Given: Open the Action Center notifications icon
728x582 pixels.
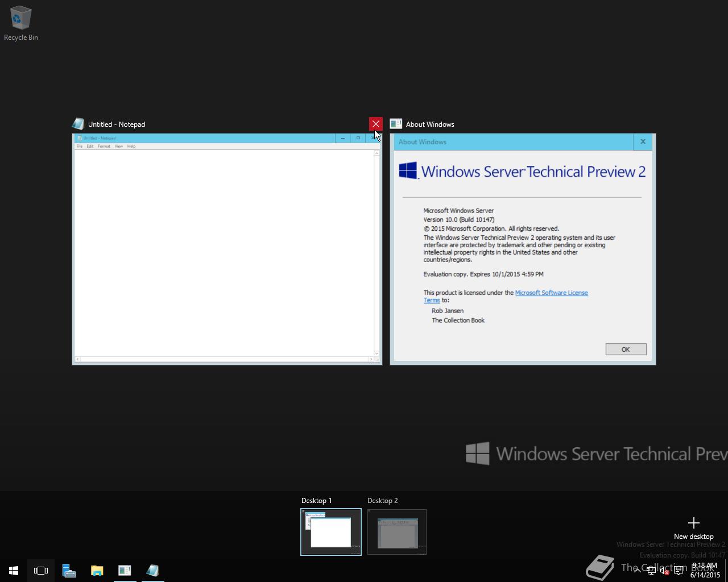Looking at the screenshot, I should [679, 571].
